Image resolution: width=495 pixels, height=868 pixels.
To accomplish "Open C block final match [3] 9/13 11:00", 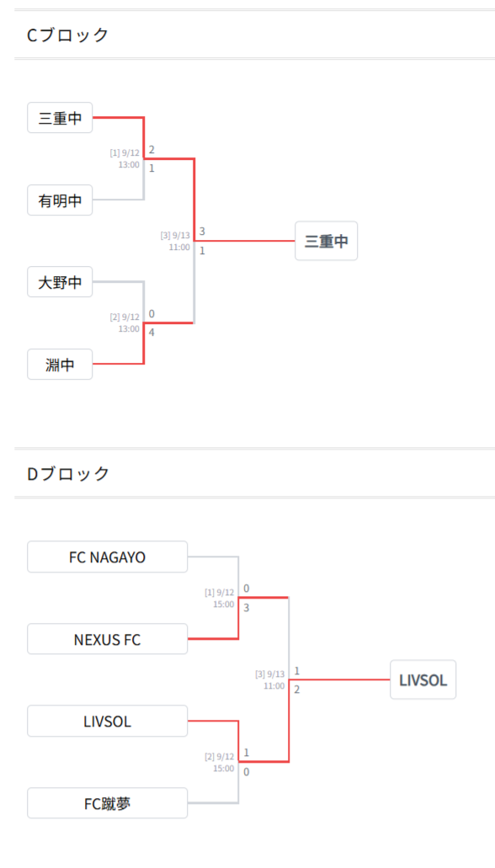I will click(x=175, y=241).
